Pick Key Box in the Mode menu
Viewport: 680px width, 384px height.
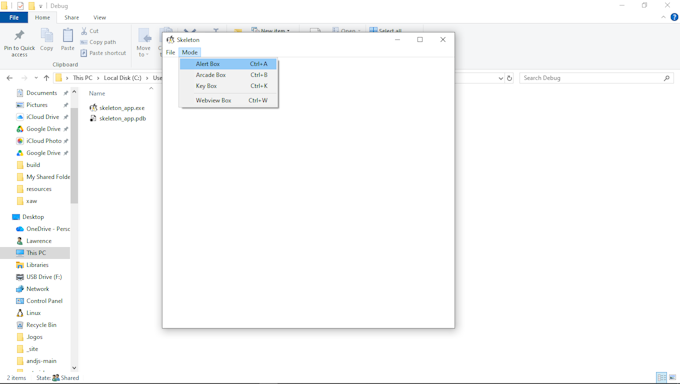(x=228, y=86)
